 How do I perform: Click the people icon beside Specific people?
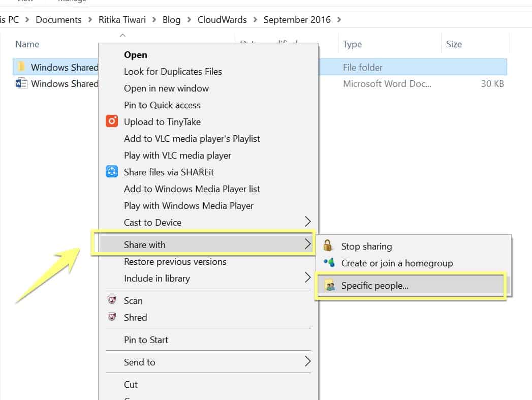tap(330, 286)
